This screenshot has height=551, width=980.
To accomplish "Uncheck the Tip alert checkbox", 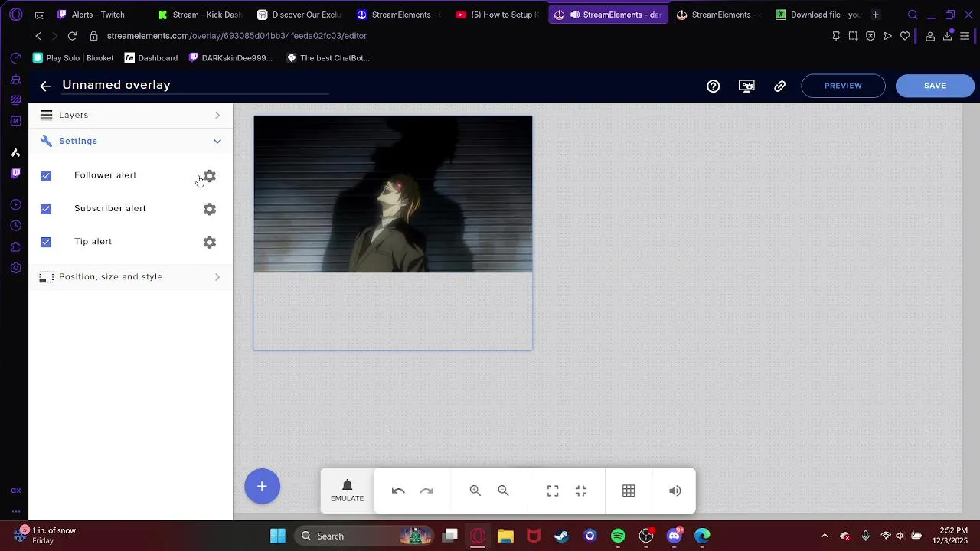I will click(x=46, y=242).
